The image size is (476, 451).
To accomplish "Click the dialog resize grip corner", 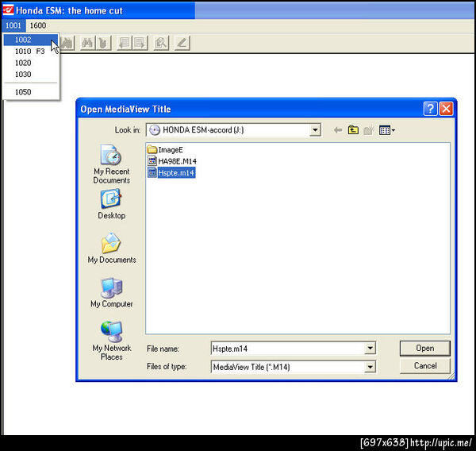I will coord(451,376).
